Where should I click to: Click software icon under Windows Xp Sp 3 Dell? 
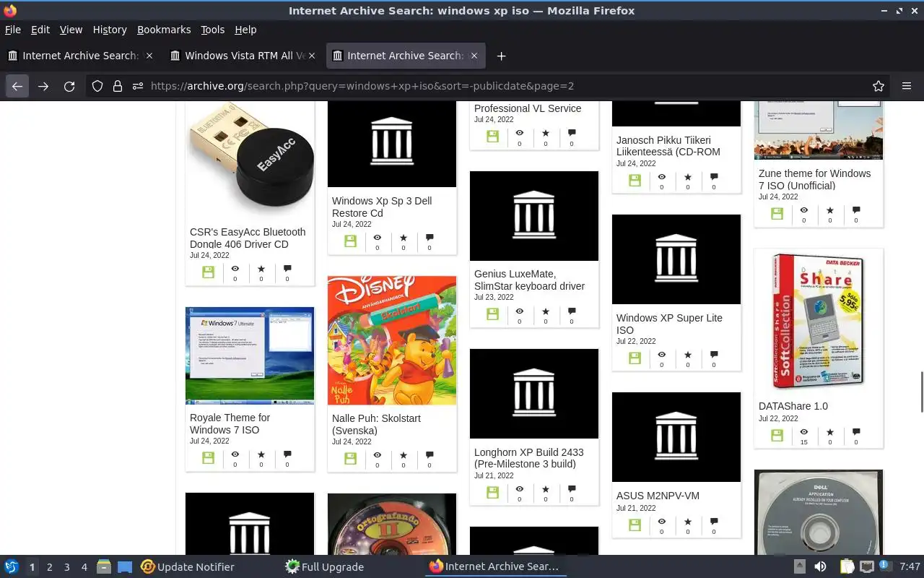(350, 241)
